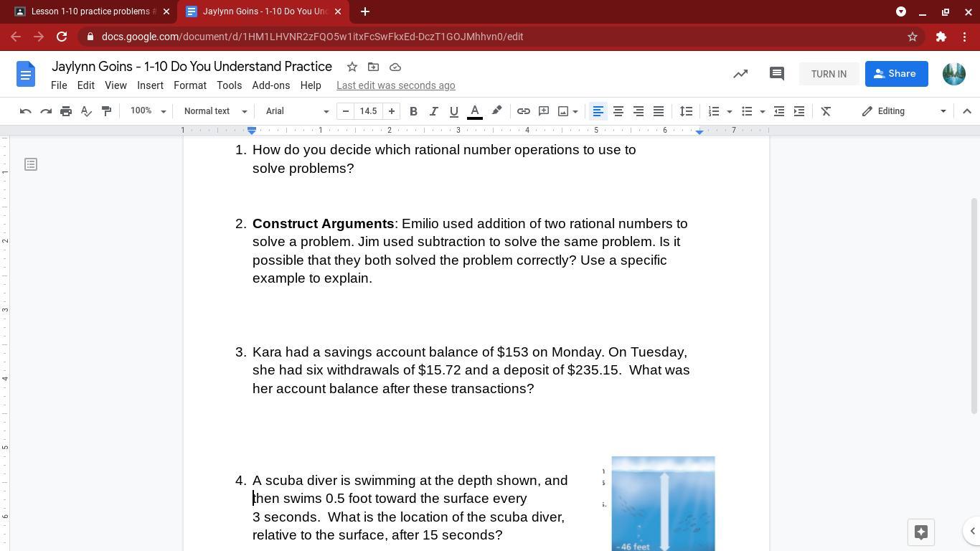This screenshot has width=980, height=551.
Task: Open the Edit menu
Action: pyautogui.click(x=85, y=85)
